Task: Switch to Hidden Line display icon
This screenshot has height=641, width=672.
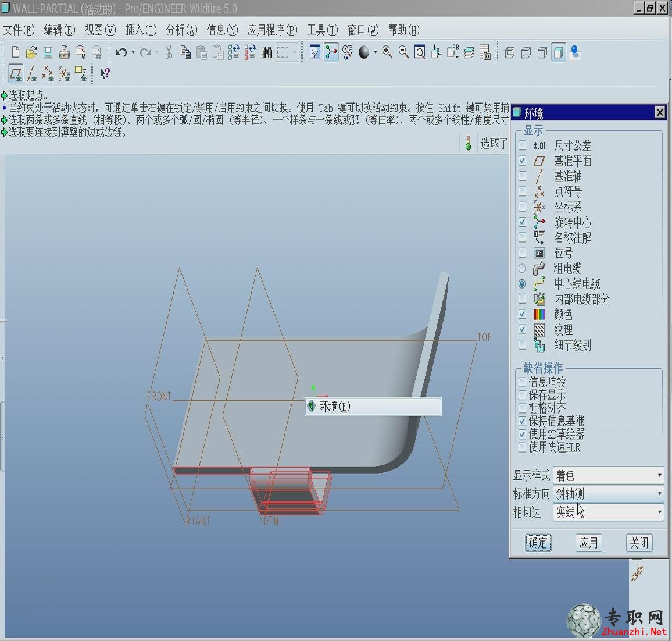Action: pos(526,52)
